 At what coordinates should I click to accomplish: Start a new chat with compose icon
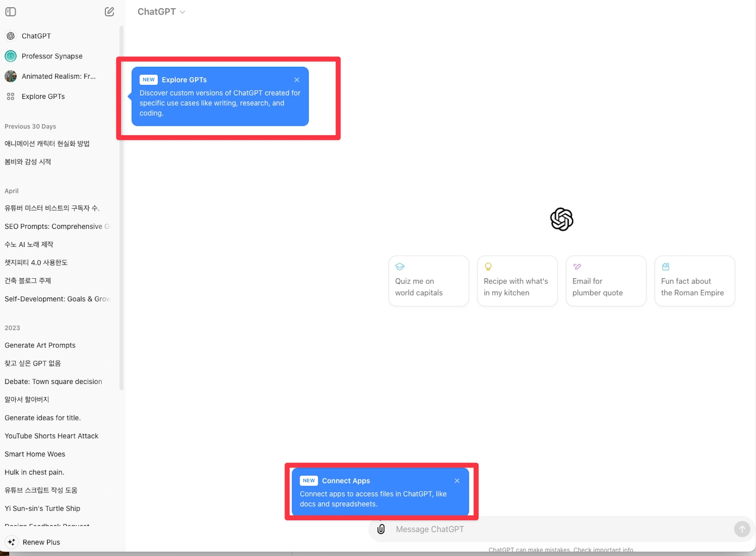[109, 12]
